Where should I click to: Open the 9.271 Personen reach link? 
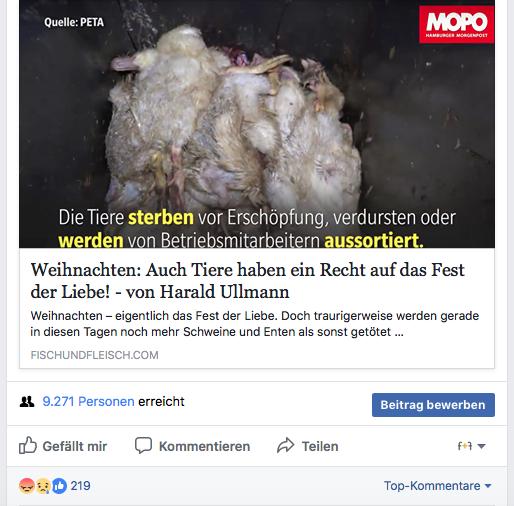coord(88,402)
